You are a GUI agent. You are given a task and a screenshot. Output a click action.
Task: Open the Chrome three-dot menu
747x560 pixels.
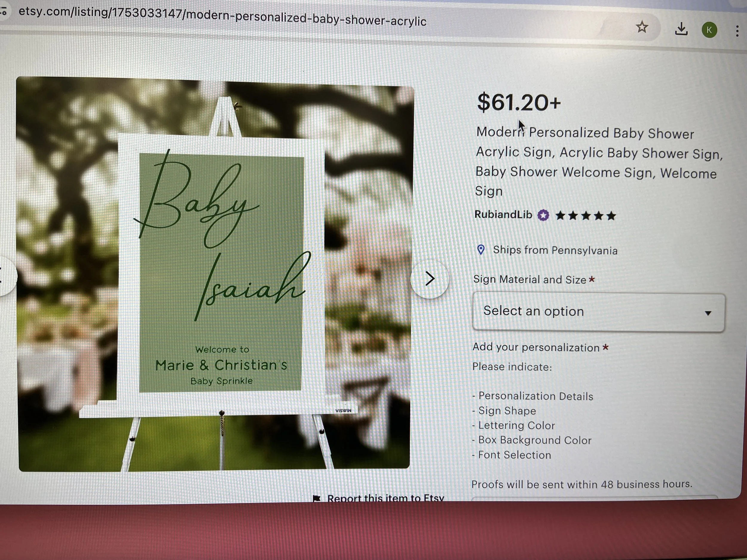pyautogui.click(x=737, y=31)
